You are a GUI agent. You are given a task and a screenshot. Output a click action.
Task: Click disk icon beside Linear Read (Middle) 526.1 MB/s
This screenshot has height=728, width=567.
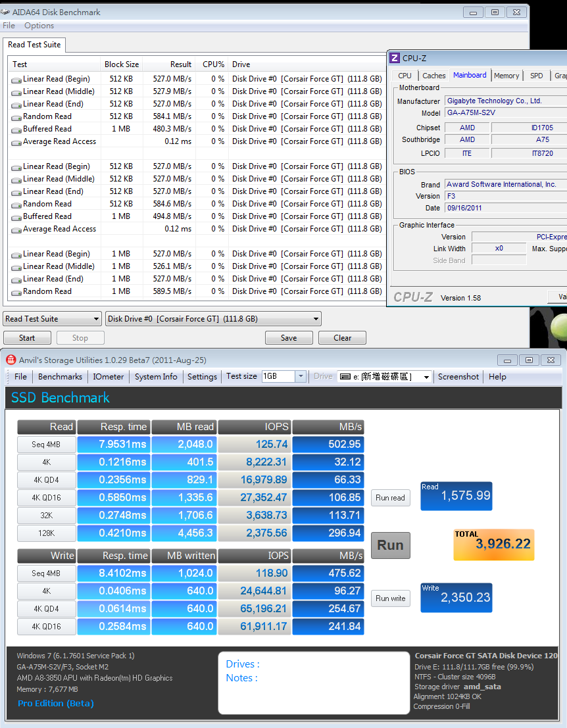tap(16, 267)
